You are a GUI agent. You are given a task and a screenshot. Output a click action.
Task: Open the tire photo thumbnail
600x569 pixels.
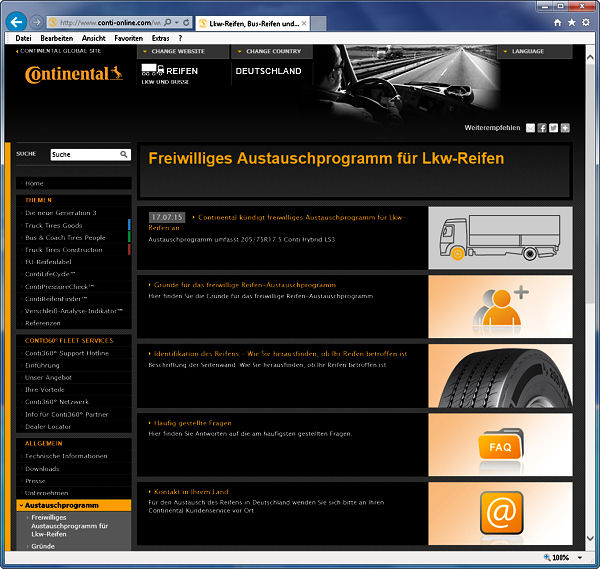500,376
